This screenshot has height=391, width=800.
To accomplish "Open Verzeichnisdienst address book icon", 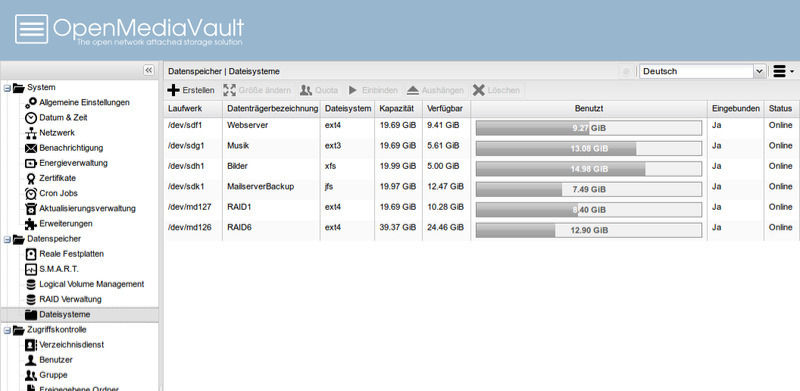I will pos(31,345).
